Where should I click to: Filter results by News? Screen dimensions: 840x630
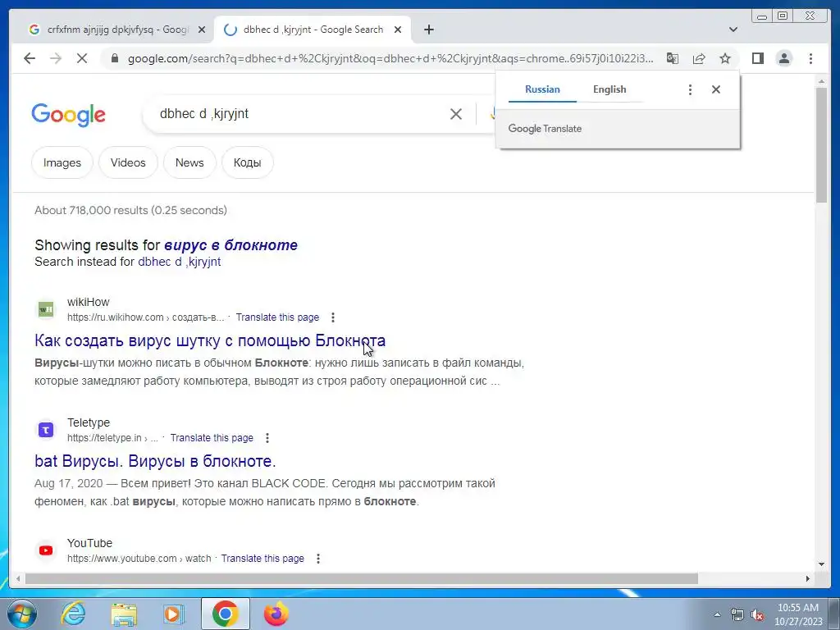click(x=189, y=162)
